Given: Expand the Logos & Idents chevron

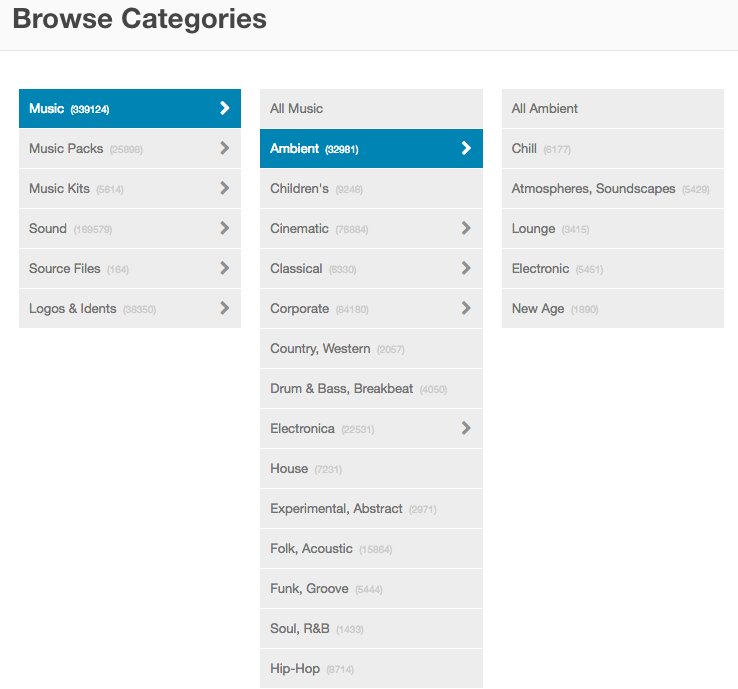Looking at the screenshot, I should [x=225, y=308].
